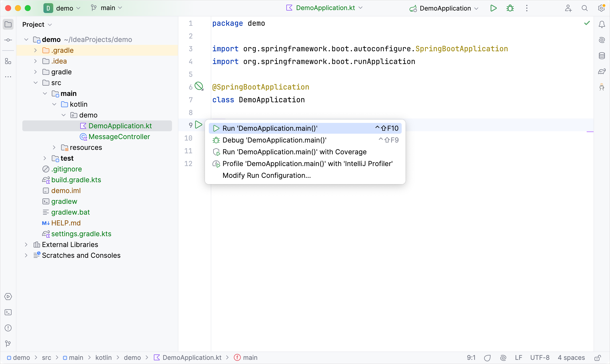Screen dimensions: 610x364
Task: Open the Project view selector dropdown
Action: pos(37,25)
